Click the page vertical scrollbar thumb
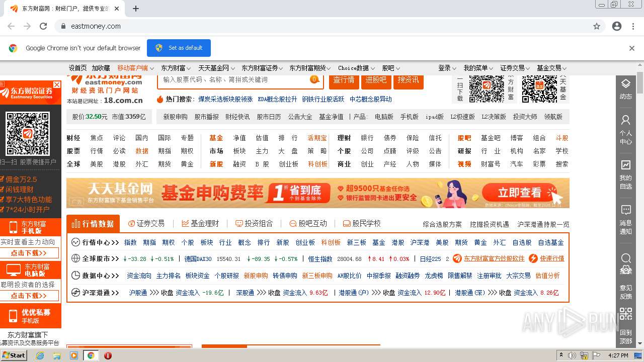 pos(640,83)
